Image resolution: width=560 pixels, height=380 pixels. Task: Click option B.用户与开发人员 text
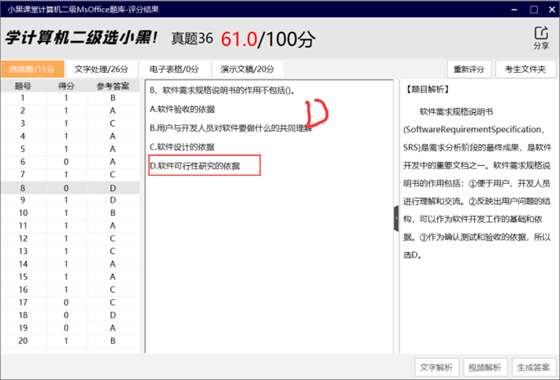pyautogui.click(x=231, y=128)
